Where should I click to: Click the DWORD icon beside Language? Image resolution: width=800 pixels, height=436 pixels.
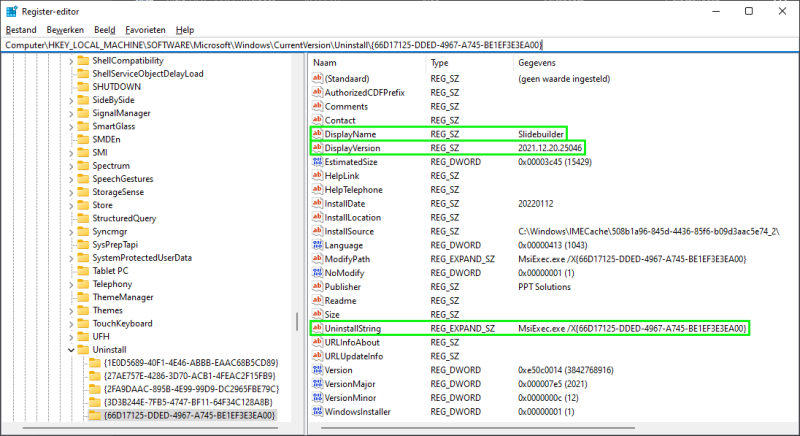click(317, 245)
